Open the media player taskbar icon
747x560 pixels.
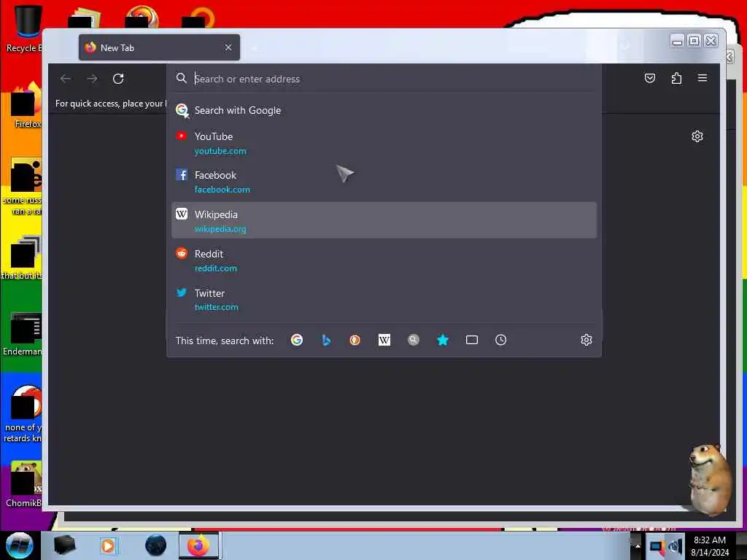click(108, 545)
